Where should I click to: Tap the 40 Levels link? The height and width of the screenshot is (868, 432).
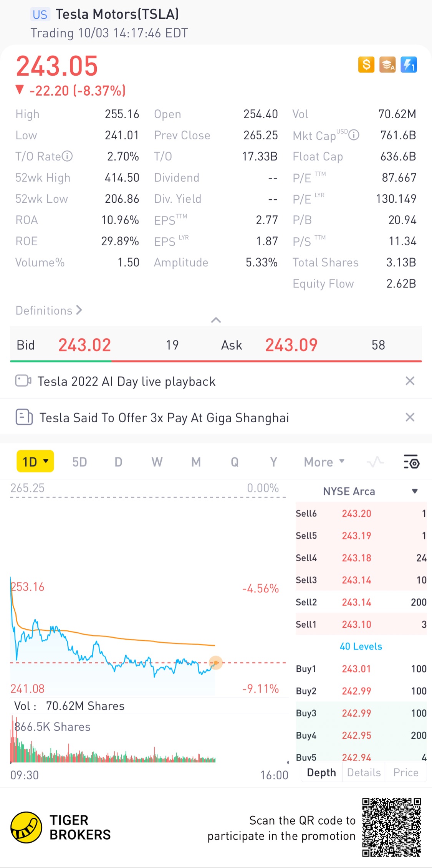pyautogui.click(x=361, y=646)
